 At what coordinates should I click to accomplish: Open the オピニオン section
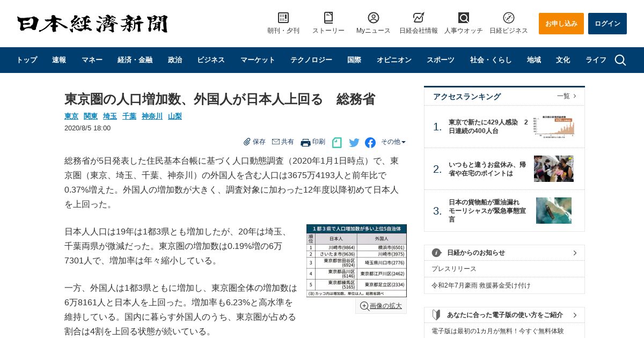coord(394,60)
